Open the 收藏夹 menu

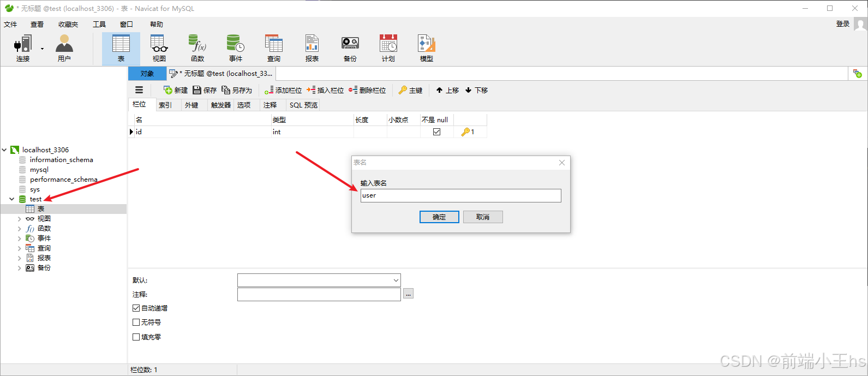click(x=68, y=25)
